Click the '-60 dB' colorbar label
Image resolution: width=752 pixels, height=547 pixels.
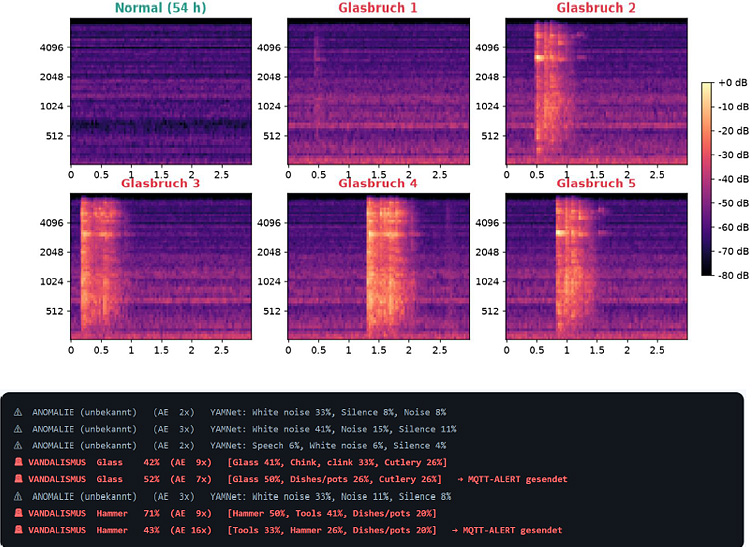click(x=733, y=227)
